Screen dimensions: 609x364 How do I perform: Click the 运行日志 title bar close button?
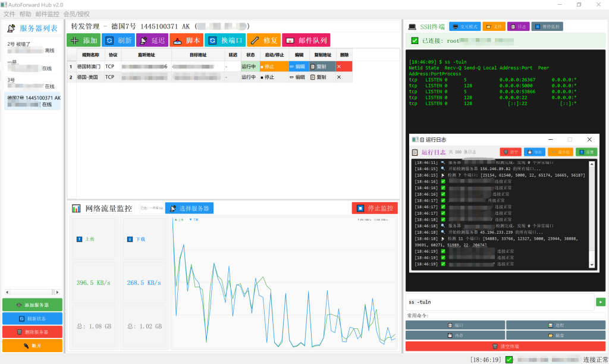pyautogui.click(x=589, y=139)
